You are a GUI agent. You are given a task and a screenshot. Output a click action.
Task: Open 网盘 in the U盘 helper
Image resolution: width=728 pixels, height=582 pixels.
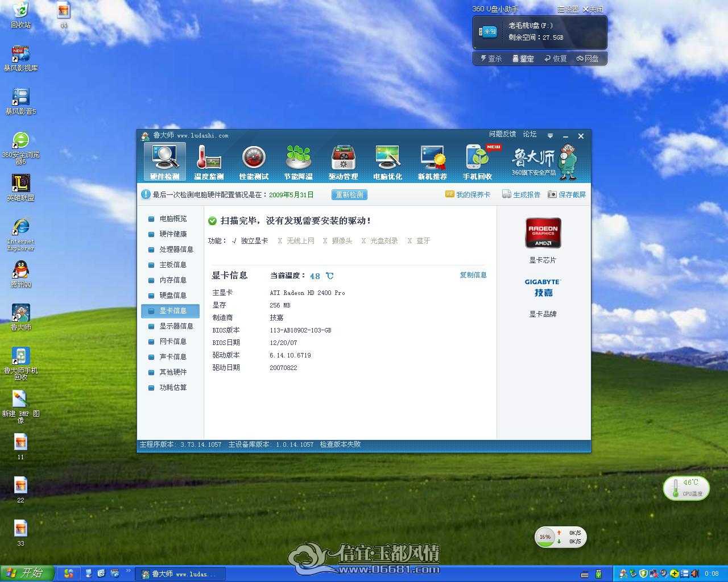(588, 59)
